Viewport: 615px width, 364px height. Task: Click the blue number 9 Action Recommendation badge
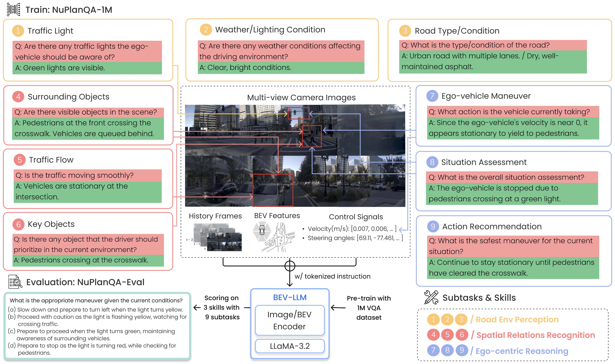(433, 226)
